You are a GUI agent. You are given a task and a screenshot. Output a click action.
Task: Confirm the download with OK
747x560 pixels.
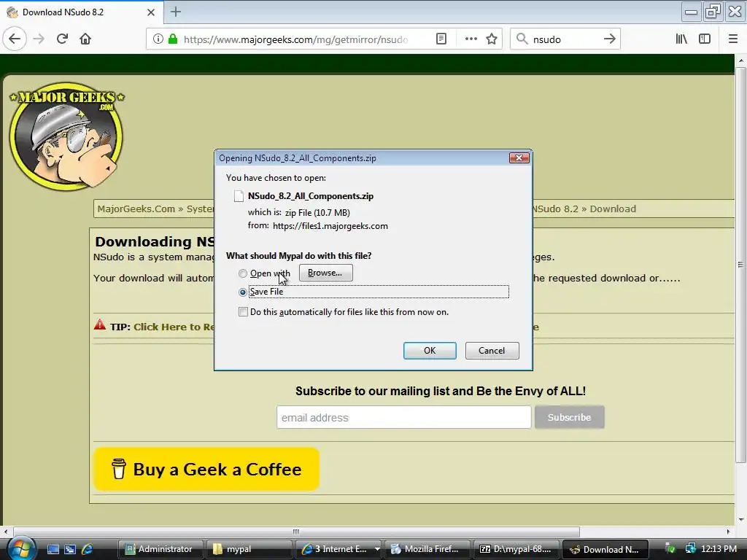click(430, 351)
